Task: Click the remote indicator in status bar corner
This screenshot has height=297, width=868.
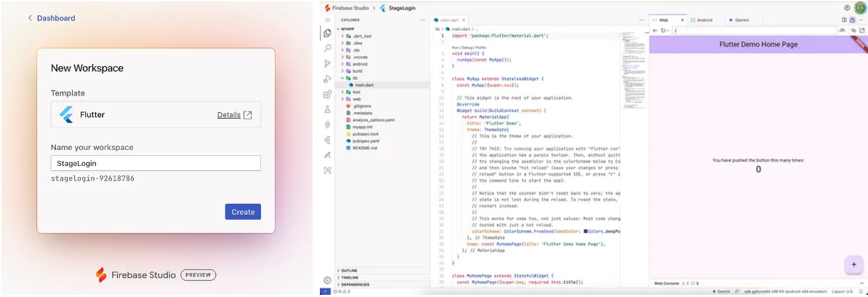Action: point(325,291)
